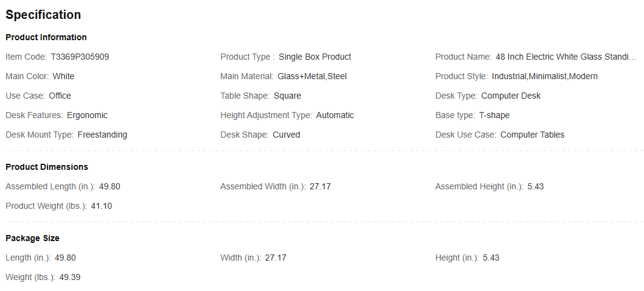Click the Desk Shape value Curved

286,135
